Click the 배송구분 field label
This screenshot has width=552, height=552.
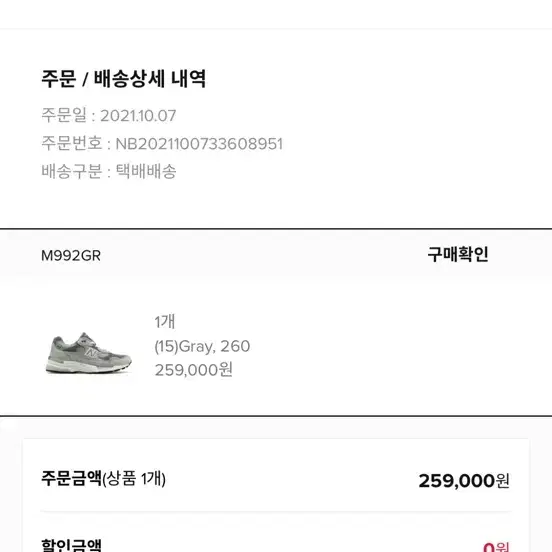pyautogui.click(x=72, y=171)
